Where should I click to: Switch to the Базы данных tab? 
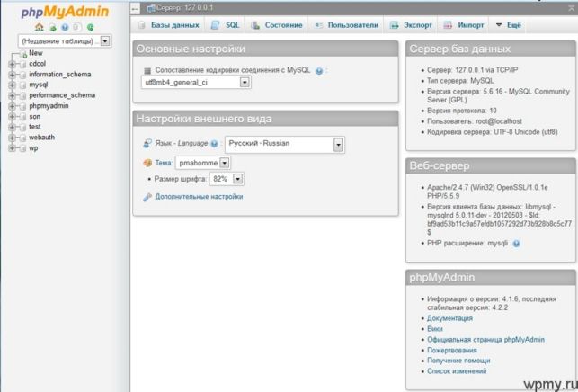168,25
